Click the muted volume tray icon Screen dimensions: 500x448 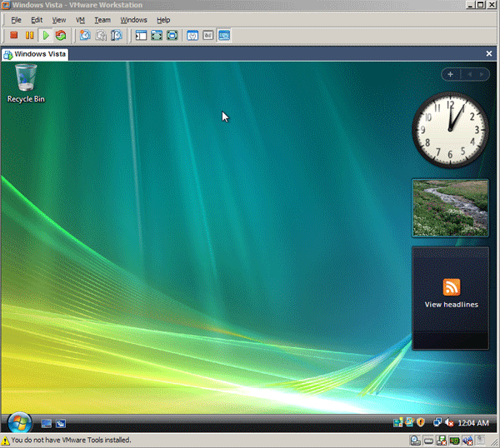(x=449, y=422)
